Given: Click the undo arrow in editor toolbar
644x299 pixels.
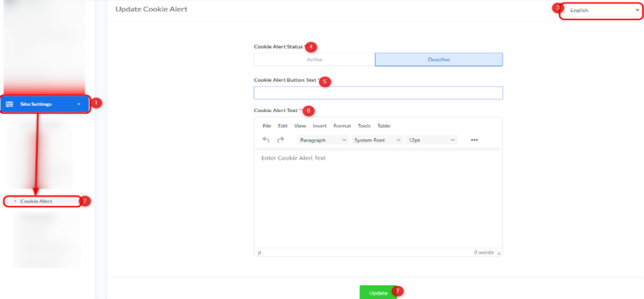Looking at the screenshot, I should [x=266, y=140].
